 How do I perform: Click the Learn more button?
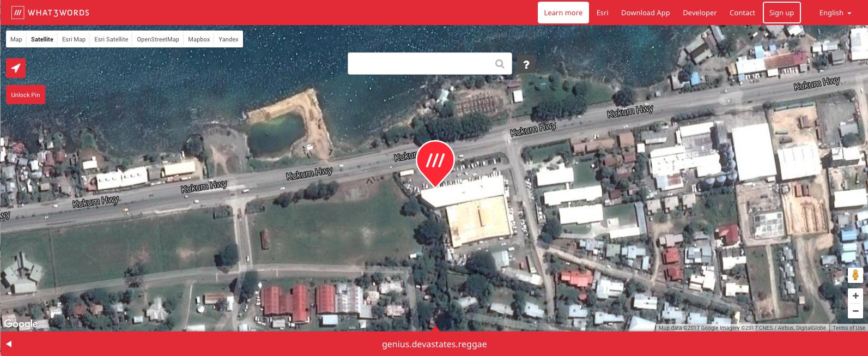point(563,13)
